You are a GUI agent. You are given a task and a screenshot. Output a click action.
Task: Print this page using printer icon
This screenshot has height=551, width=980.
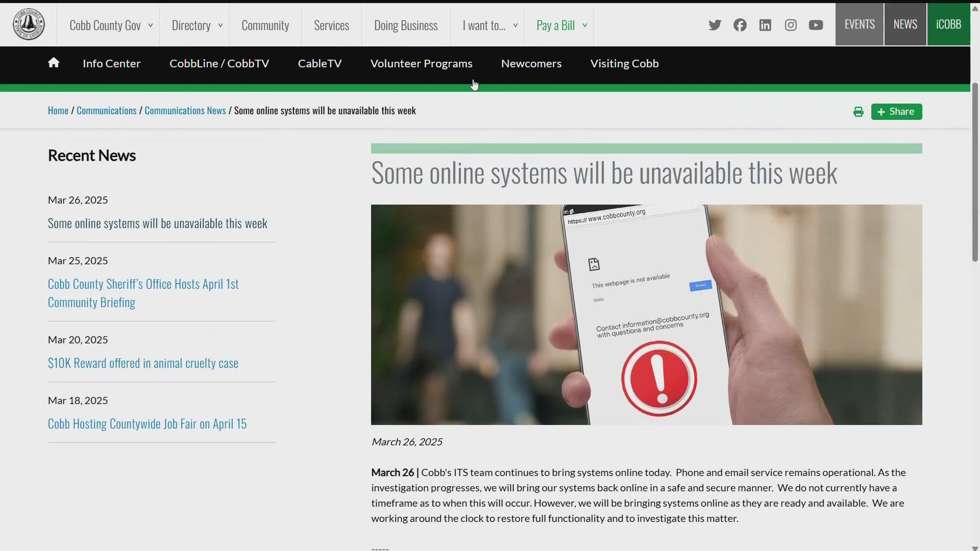pos(858,112)
